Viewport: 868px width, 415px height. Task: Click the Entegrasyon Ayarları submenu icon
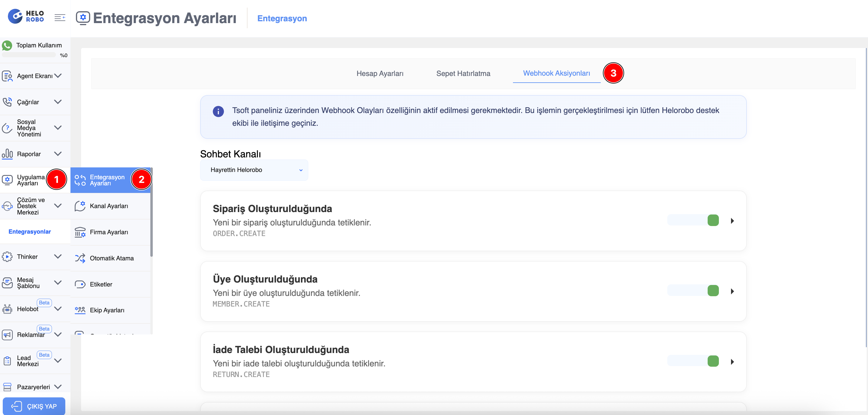[80, 180]
